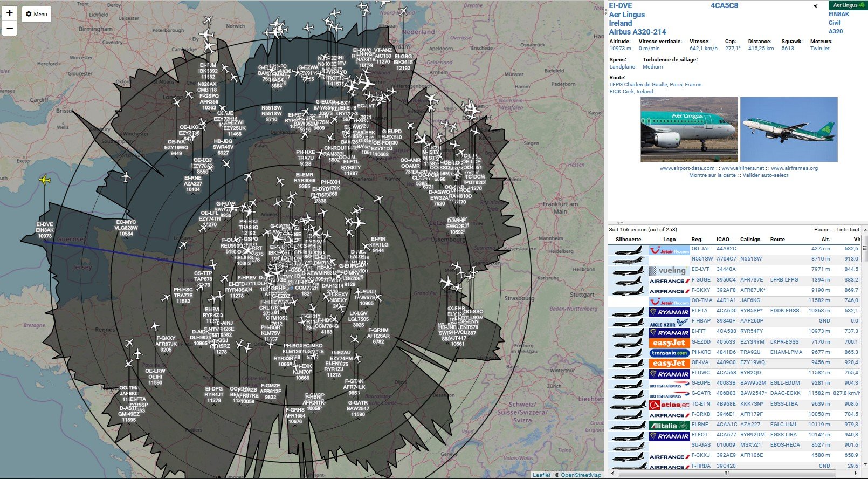Click the small black aircraft heading icon
The image size is (868, 479).
click(x=815, y=6)
